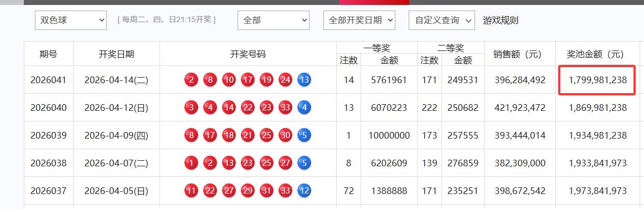This screenshot has height=209, width=644.
Task: Select issue number 2026037
Action: [49, 191]
